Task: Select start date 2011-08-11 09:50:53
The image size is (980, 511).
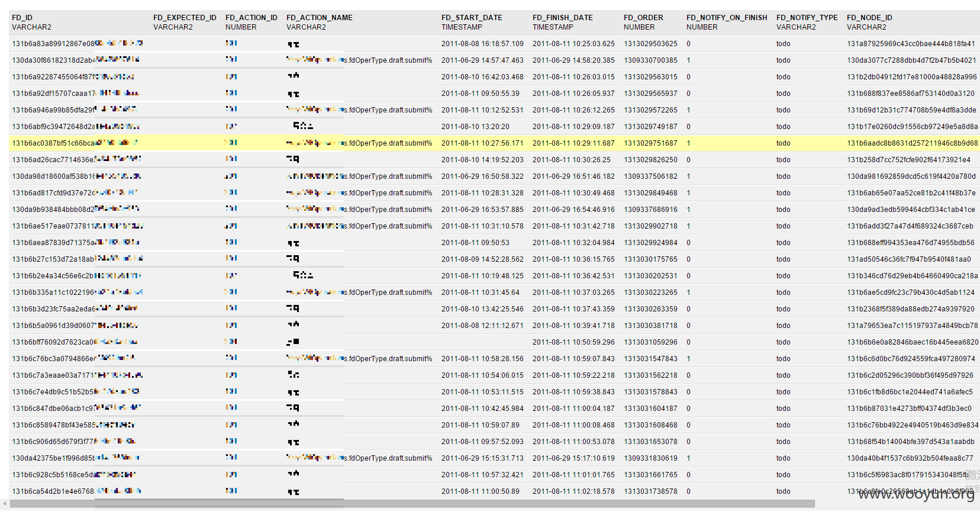Action: pos(475,243)
